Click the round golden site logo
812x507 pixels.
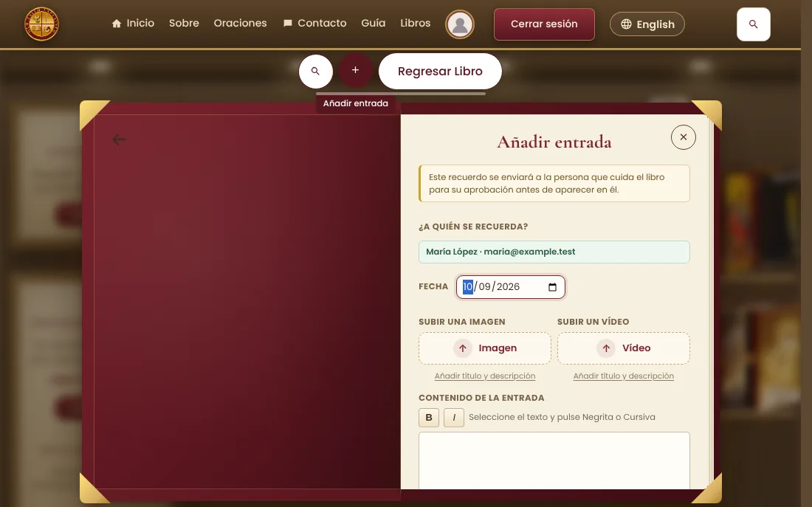coord(41,24)
